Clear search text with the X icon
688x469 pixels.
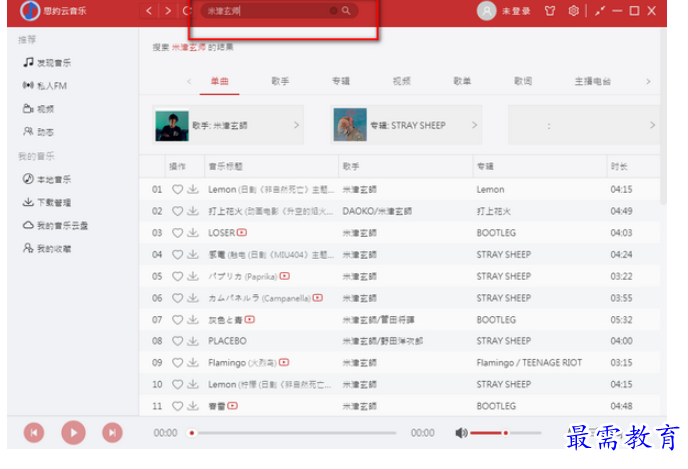point(333,11)
